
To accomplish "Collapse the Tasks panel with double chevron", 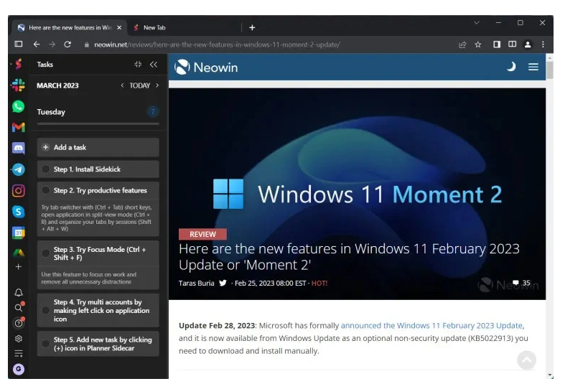I will (154, 64).
